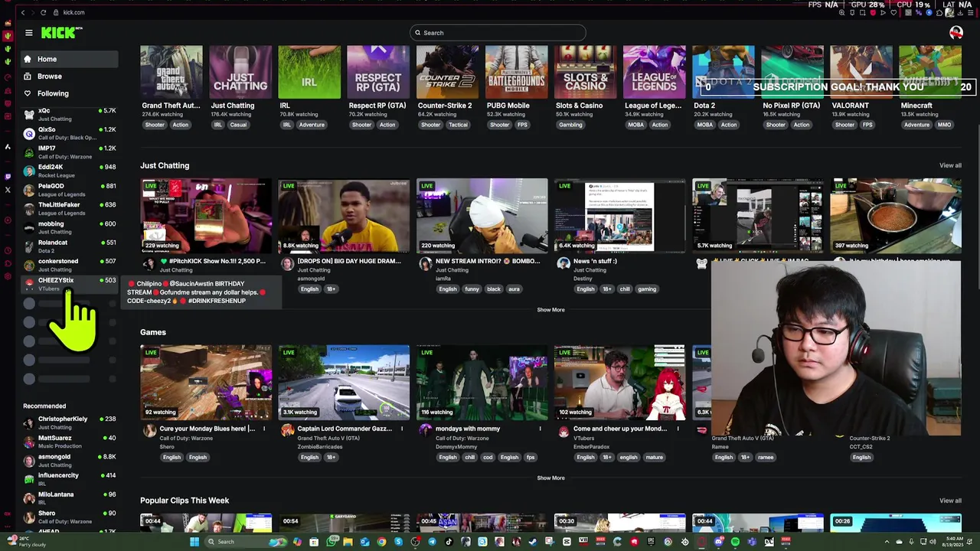Click the Following heart icon

28,93
